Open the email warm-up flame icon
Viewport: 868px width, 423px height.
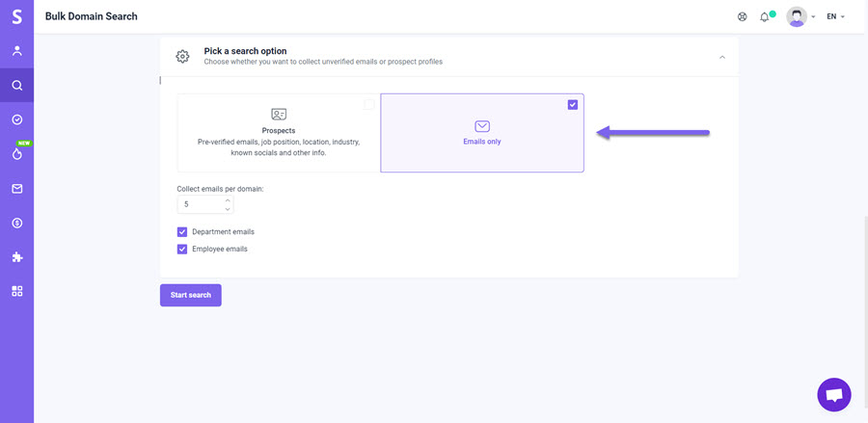17,154
